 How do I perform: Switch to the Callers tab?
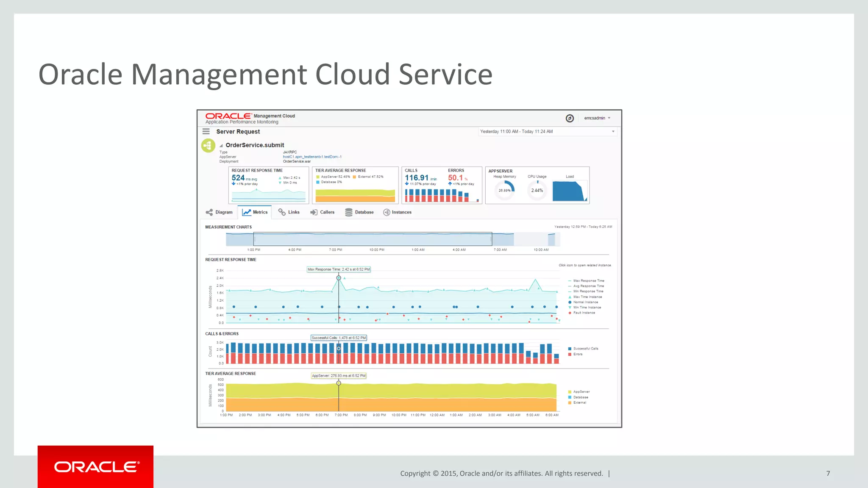coord(322,212)
